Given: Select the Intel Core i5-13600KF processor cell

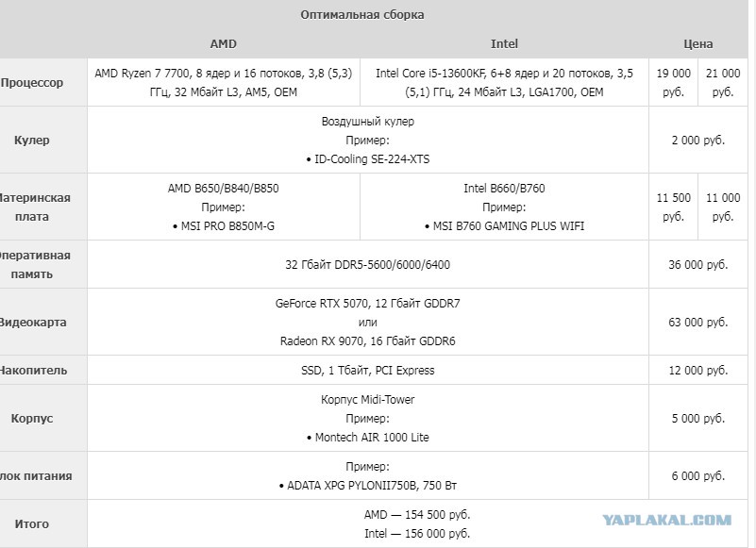Looking at the screenshot, I should (x=504, y=82).
